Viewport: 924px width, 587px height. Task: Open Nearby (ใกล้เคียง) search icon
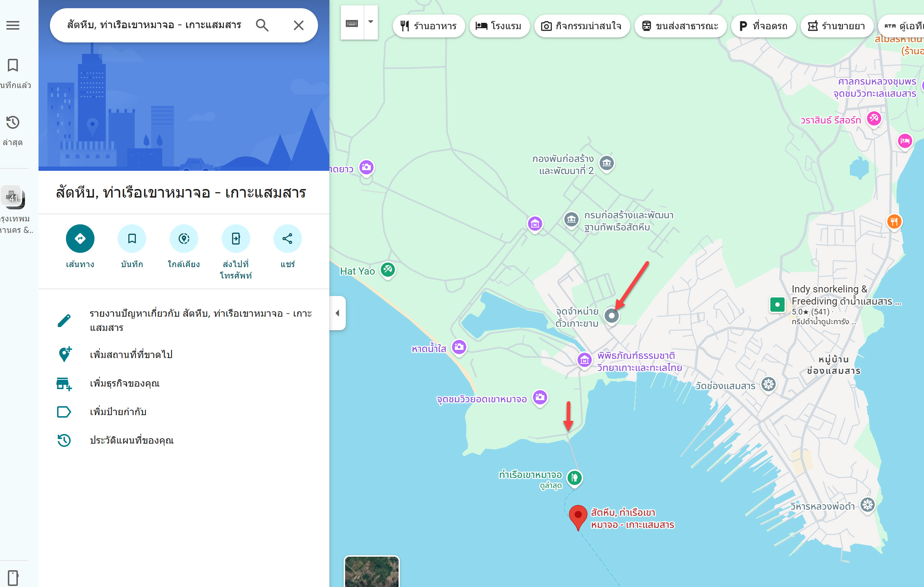(184, 239)
